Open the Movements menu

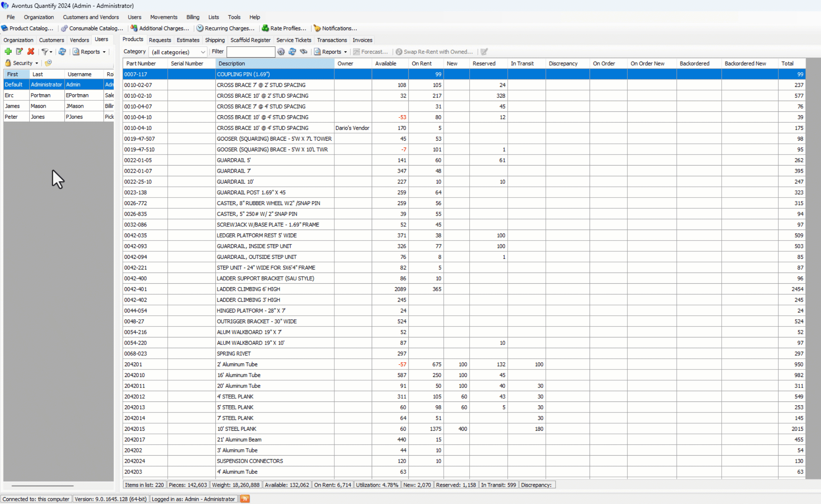click(x=163, y=17)
